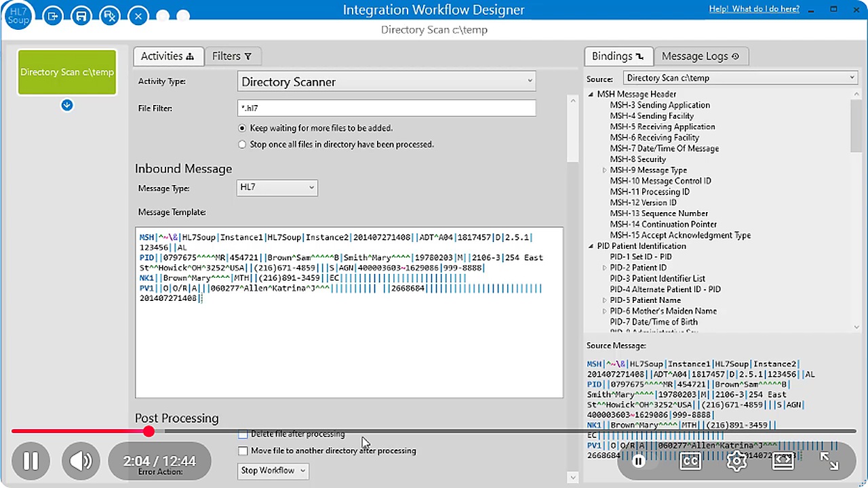Select PID-7 Date/Time of Birth
This screenshot has height=488, width=868.
point(654,322)
